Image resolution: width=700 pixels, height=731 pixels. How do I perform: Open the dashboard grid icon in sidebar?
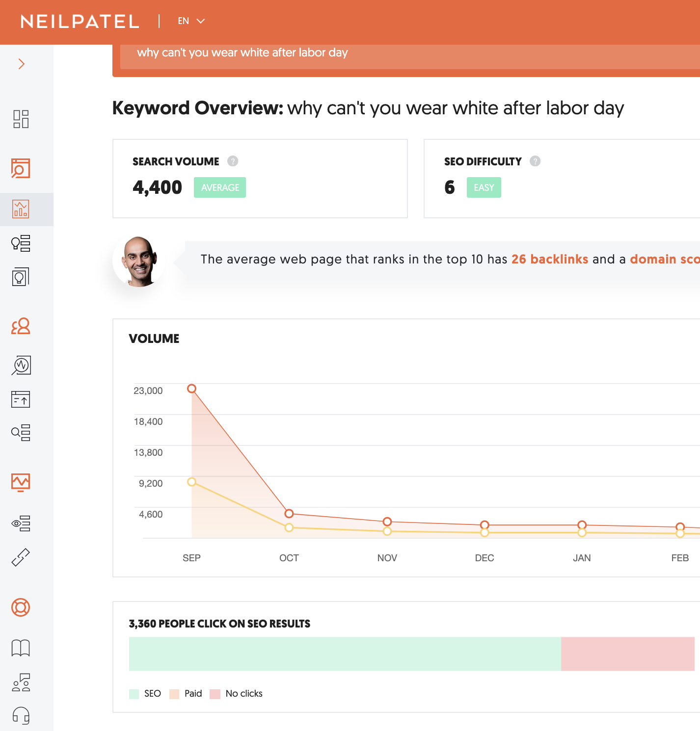(21, 119)
